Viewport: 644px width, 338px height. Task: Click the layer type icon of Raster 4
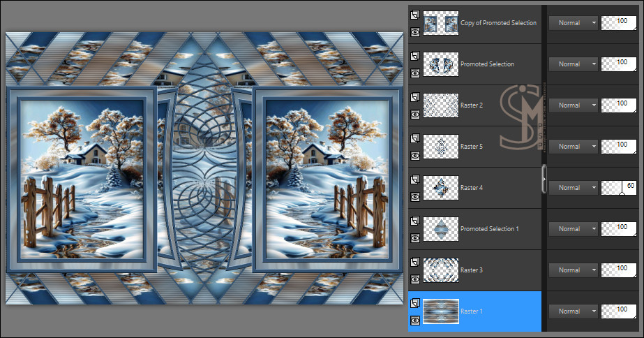[x=415, y=179]
